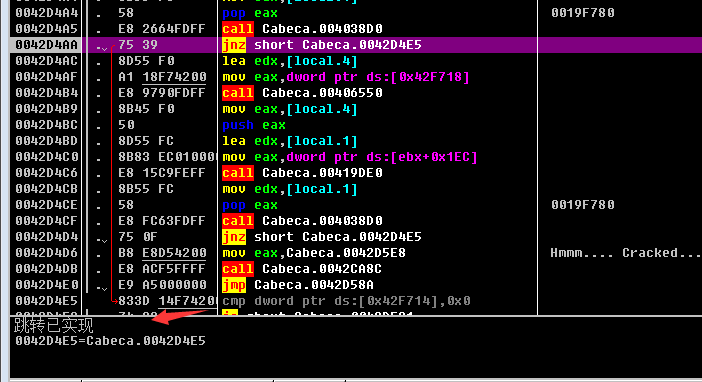Click the lea edx,[local.1] instruction
The height and width of the screenshot is (382, 702).
[x=290, y=141]
